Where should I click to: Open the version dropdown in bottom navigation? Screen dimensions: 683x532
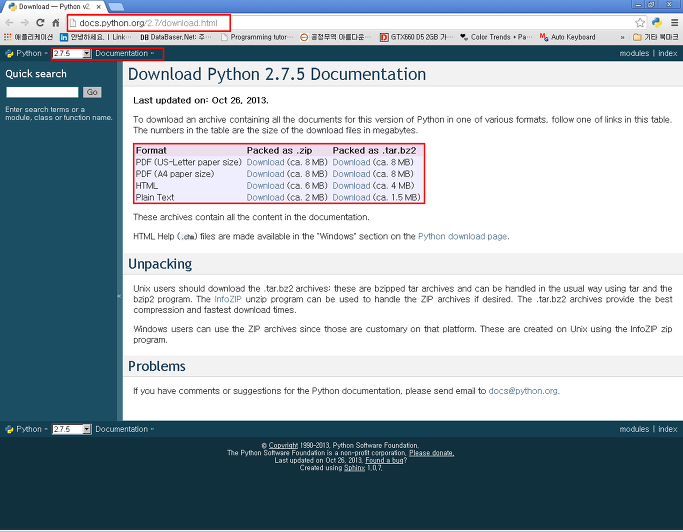coord(71,429)
